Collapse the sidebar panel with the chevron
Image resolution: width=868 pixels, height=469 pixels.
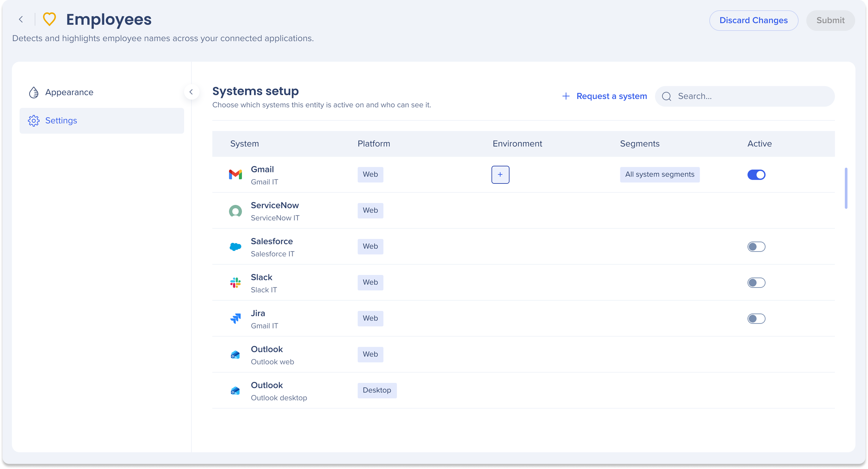coord(191,92)
